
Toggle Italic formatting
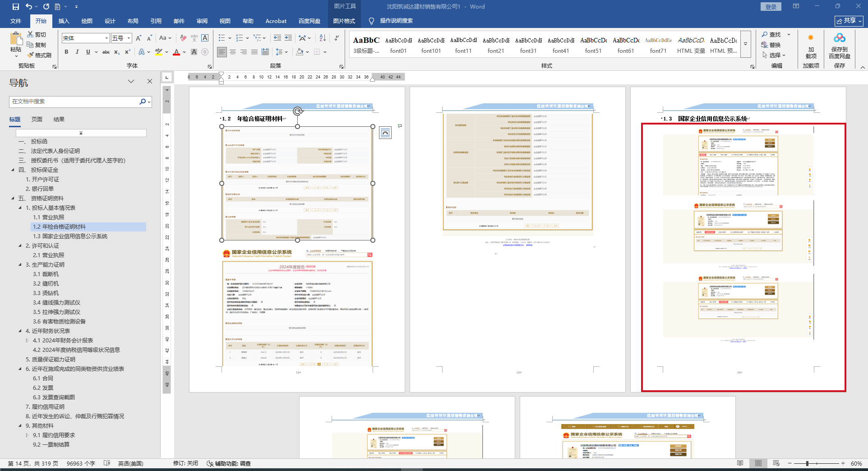click(77, 52)
